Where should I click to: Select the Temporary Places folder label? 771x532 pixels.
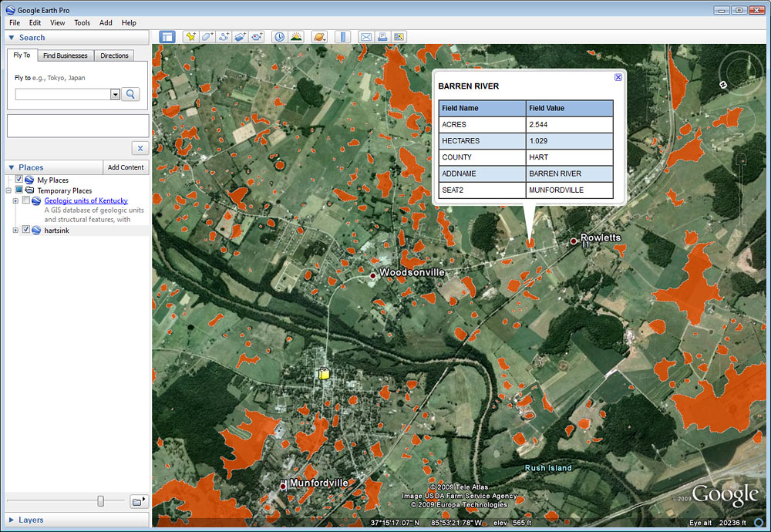pos(65,190)
